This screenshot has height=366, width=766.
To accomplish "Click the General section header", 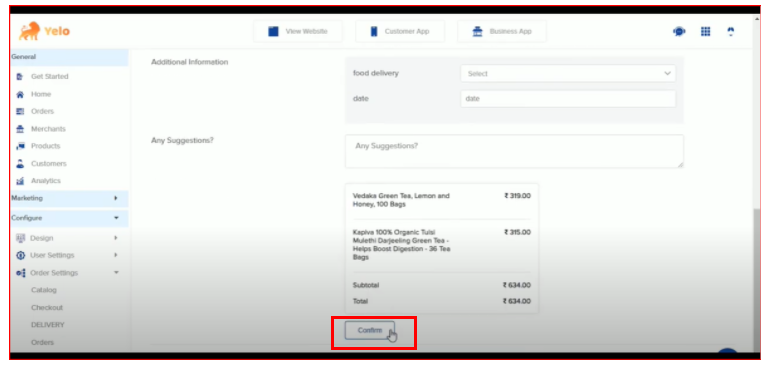I will point(68,57).
